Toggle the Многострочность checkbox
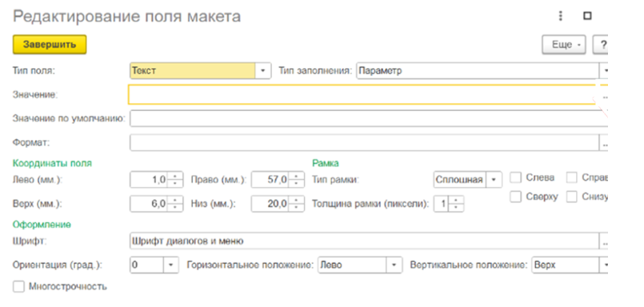 click(x=18, y=286)
